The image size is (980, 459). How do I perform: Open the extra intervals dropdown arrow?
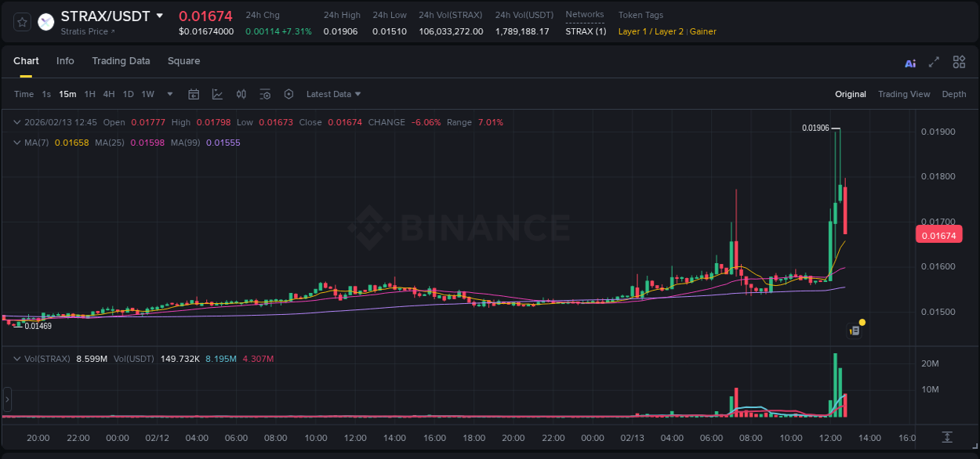pyautogui.click(x=169, y=94)
